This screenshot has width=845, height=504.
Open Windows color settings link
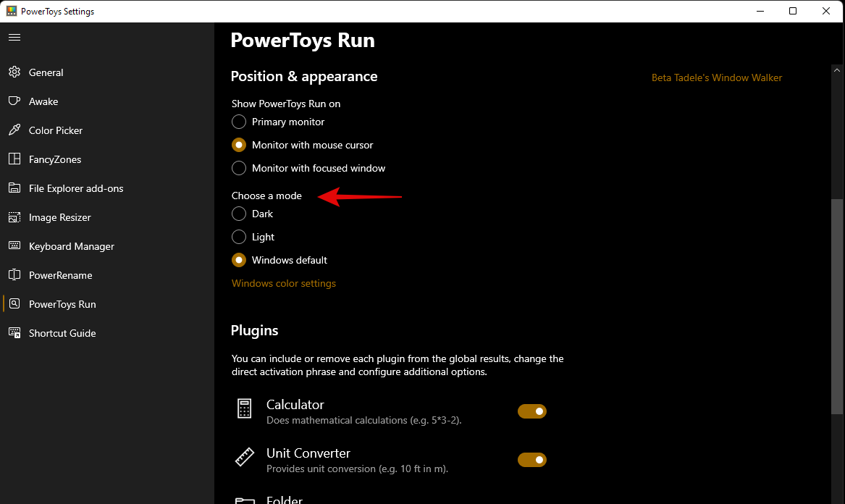click(283, 283)
